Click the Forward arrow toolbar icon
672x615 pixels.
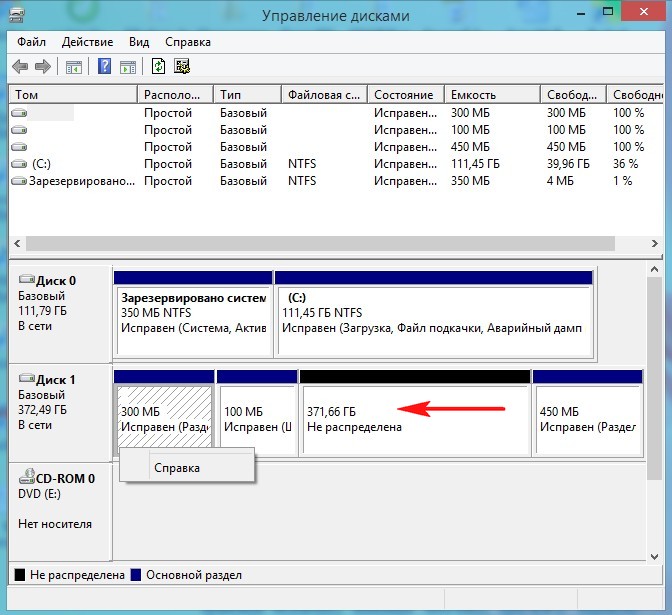(42, 67)
